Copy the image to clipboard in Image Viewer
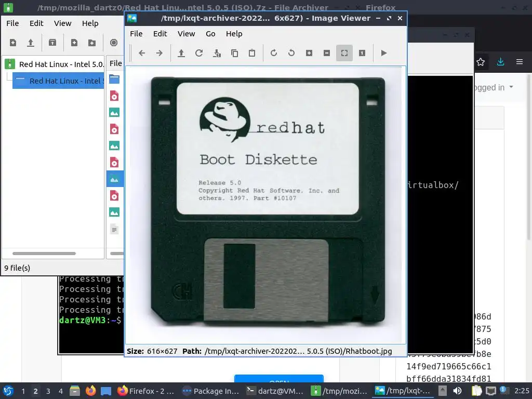Screen dimensions: 532x399 (234, 53)
